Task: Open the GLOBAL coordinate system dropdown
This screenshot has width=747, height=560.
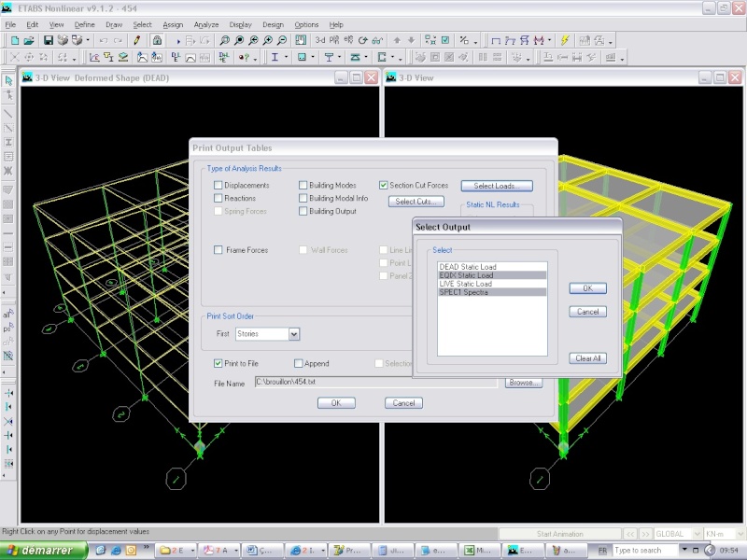Action: coord(697,534)
